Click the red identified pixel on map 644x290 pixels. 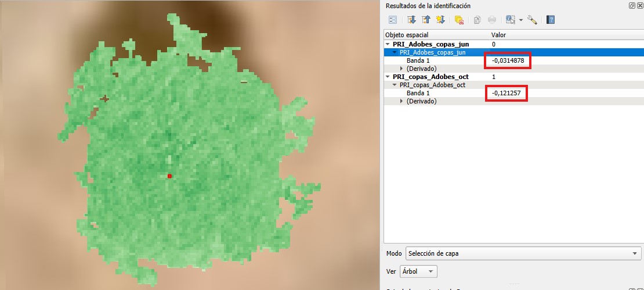coord(169,176)
